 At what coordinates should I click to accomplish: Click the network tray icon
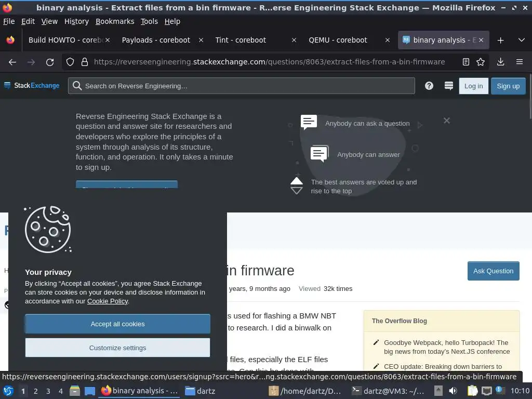(x=486, y=391)
